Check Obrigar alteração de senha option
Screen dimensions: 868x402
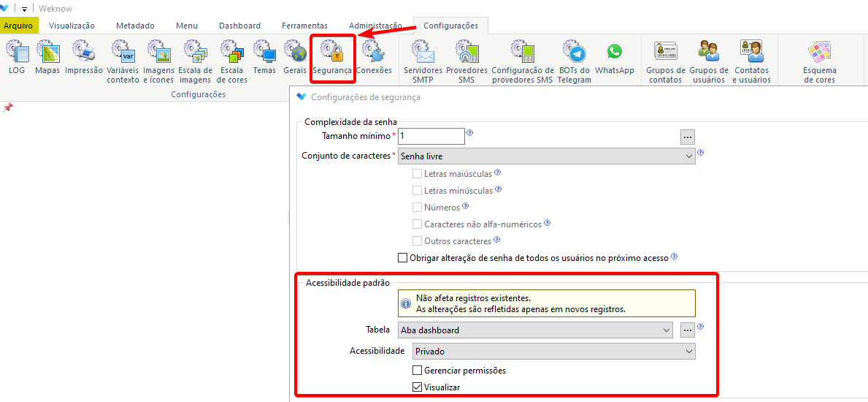point(402,257)
